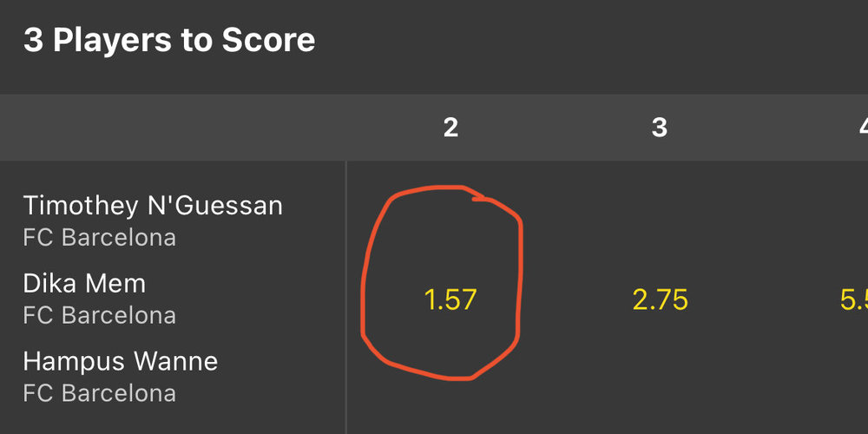Click FC Barcelona under Dika Mem
The image size is (868, 434).
(100, 316)
